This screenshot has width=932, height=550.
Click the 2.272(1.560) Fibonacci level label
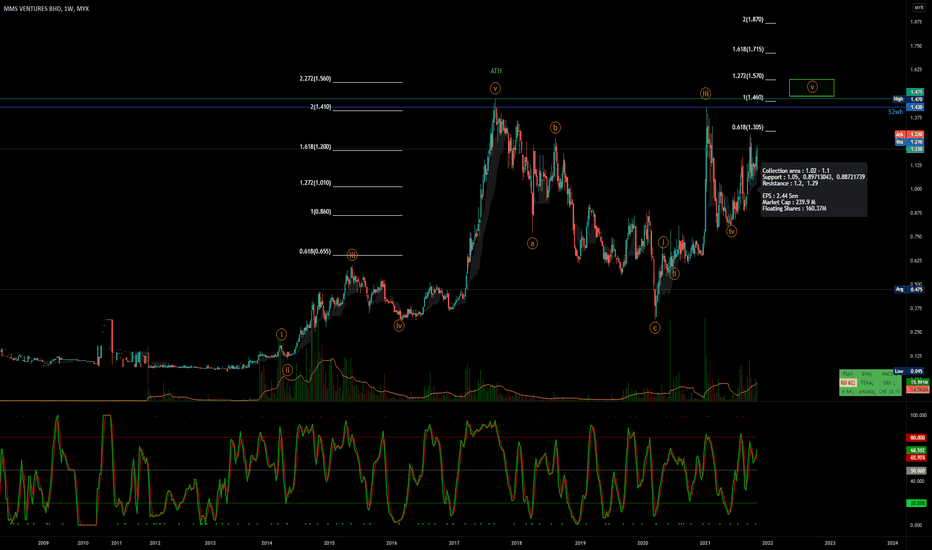tap(315, 78)
